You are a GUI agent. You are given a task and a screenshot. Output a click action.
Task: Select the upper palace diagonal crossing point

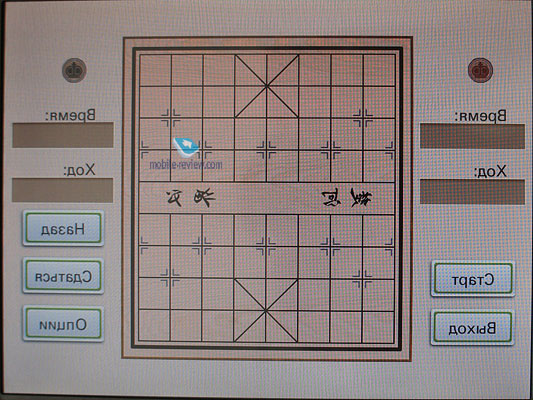click(x=267, y=86)
